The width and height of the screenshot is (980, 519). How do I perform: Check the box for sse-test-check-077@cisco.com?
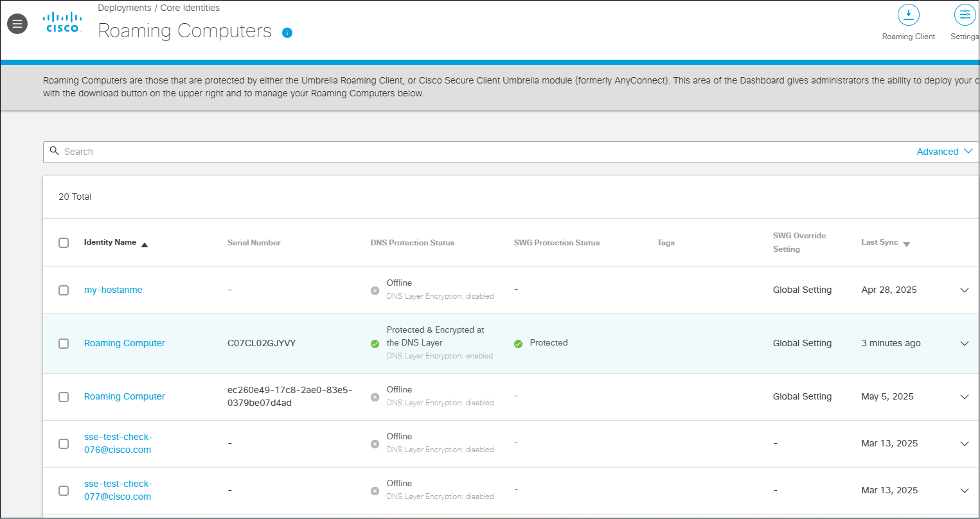64,491
